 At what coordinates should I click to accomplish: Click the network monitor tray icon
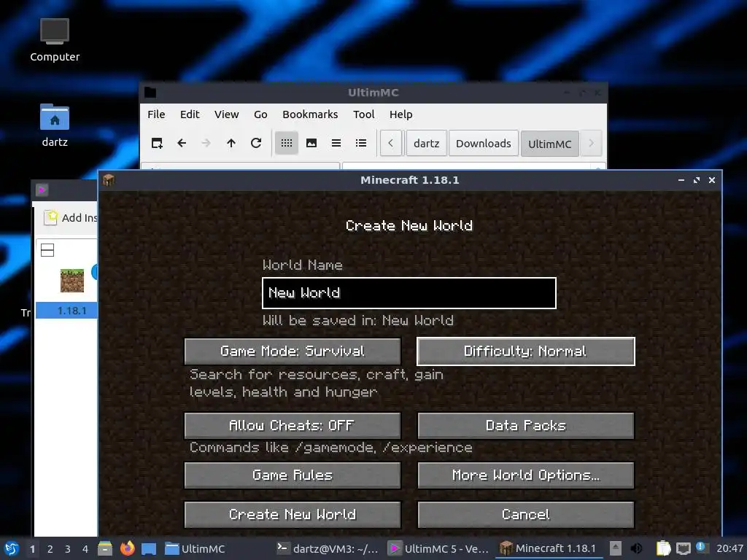[683, 548]
